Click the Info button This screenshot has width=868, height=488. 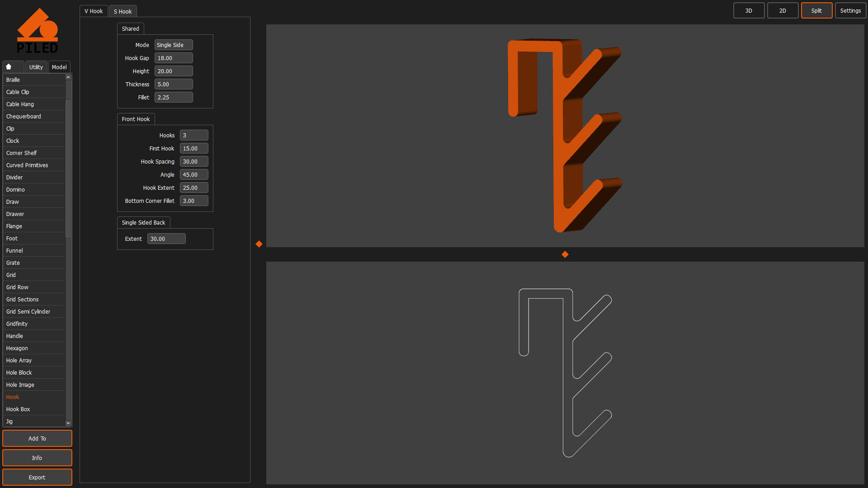click(37, 458)
